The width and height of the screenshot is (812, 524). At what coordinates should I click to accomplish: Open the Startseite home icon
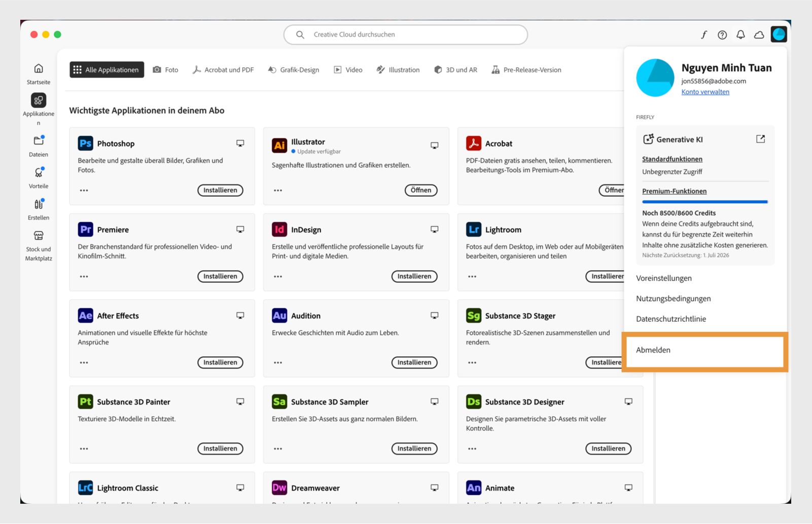coord(39,68)
